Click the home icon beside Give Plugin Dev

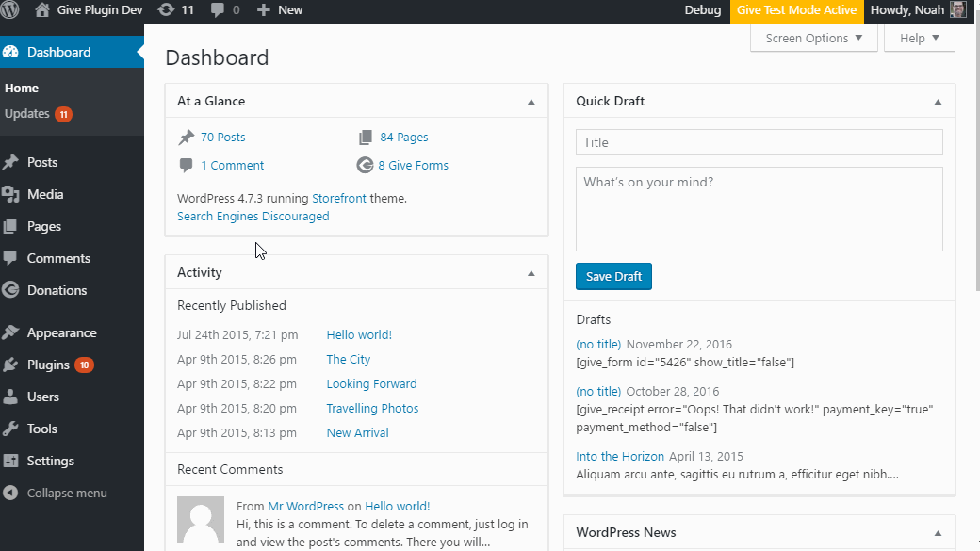pos(41,10)
